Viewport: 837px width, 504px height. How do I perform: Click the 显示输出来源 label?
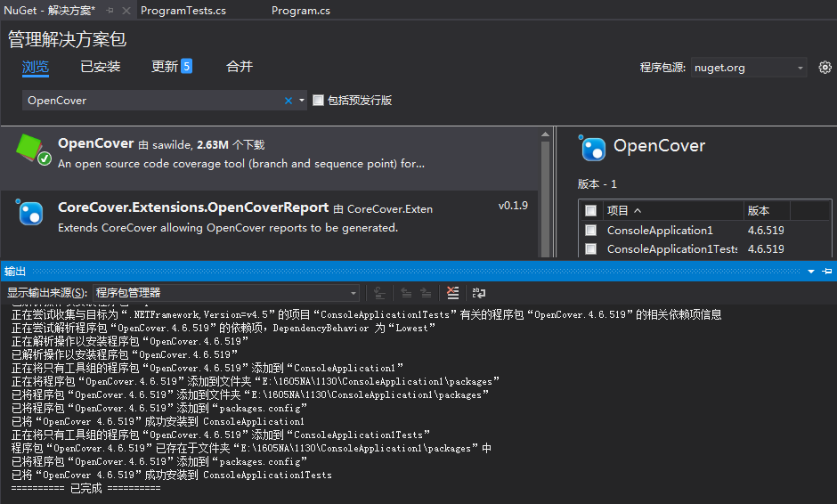47,293
